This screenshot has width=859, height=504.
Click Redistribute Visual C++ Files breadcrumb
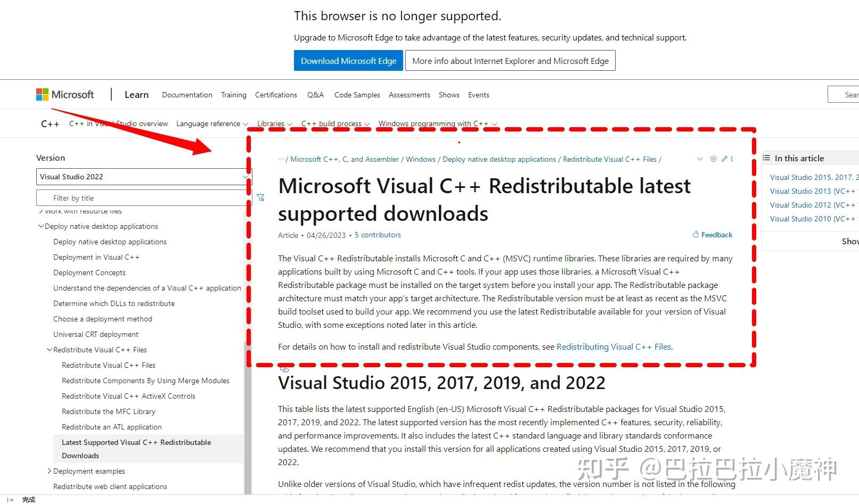[610, 159]
